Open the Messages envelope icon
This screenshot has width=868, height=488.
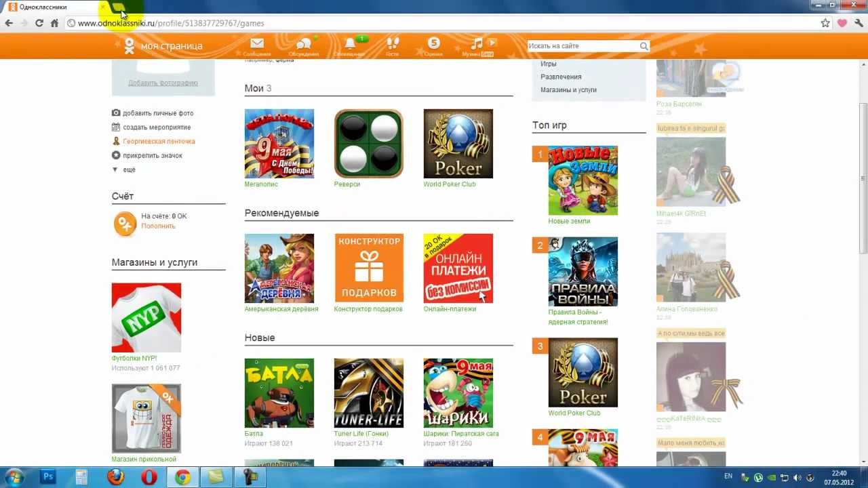[x=256, y=43]
